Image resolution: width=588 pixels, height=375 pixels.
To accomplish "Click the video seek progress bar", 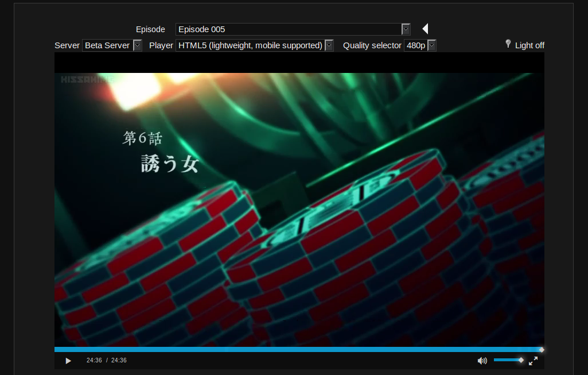I will (x=299, y=350).
